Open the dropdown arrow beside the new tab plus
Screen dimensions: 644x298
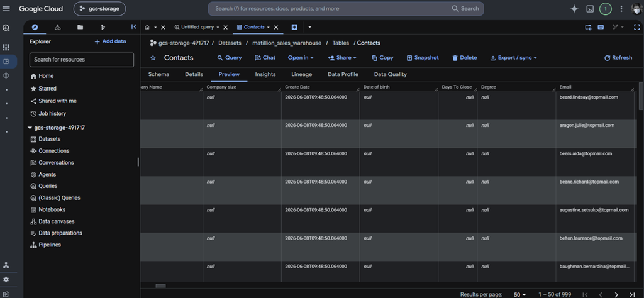pos(309,27)
